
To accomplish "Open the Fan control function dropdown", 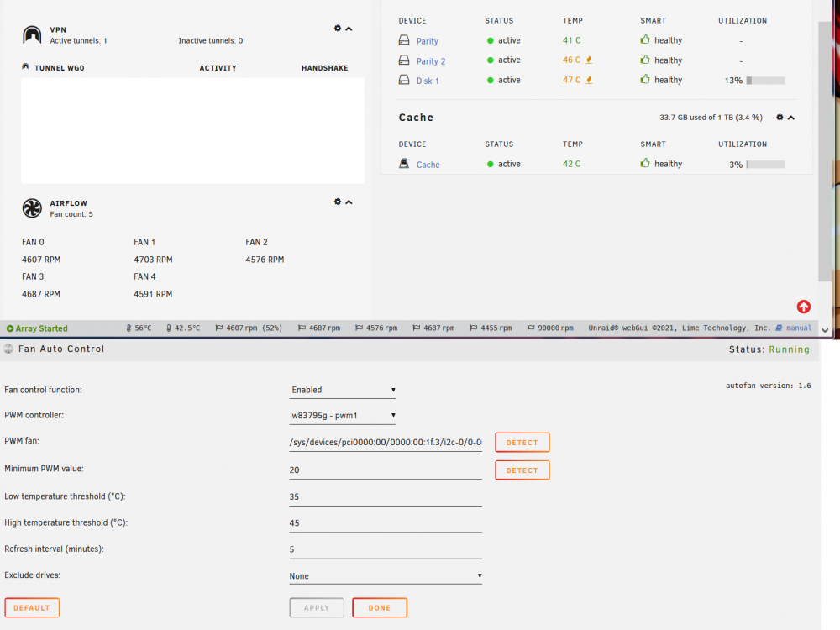I will point(343,390).
